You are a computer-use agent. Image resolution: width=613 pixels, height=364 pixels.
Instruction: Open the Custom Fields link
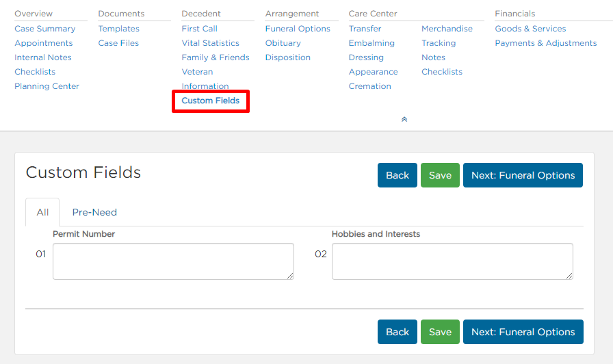(210, 101)
